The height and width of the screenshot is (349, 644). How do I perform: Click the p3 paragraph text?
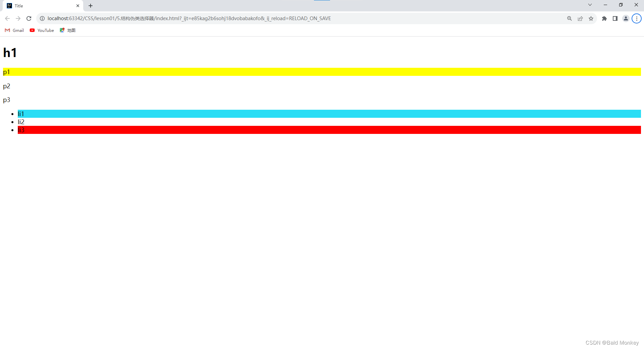7,100
